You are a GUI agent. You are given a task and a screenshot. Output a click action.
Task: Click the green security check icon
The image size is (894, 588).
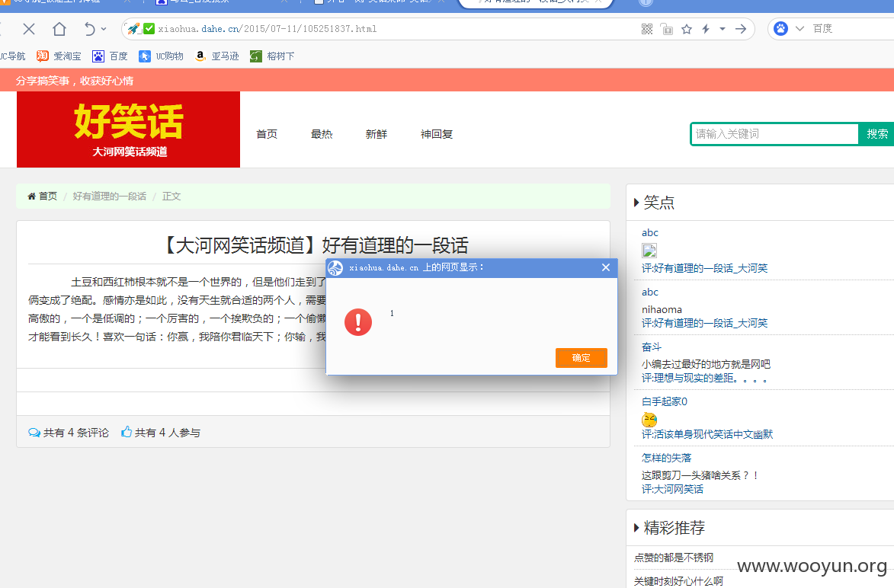[149, 28]
